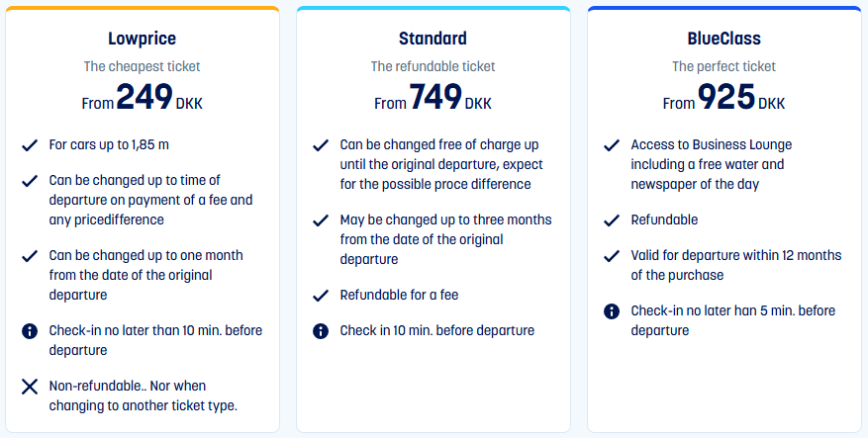
Task: Click checkmark beside For cars up to 1,85 m
Action: tap(30, 145)
